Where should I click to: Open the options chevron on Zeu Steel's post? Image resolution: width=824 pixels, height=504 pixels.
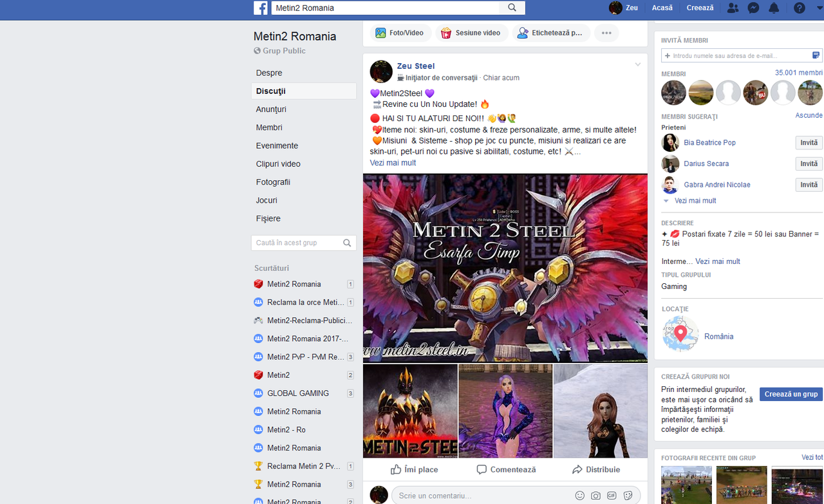coord(637,64)
